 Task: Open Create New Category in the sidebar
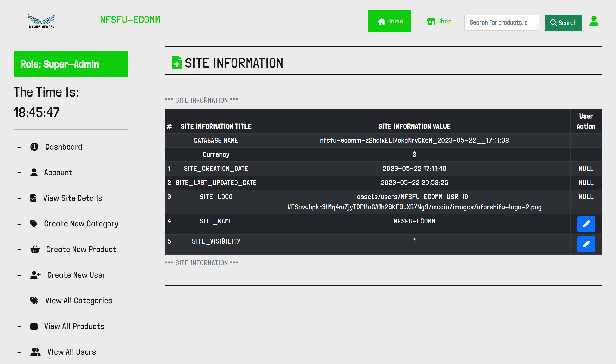81,224
